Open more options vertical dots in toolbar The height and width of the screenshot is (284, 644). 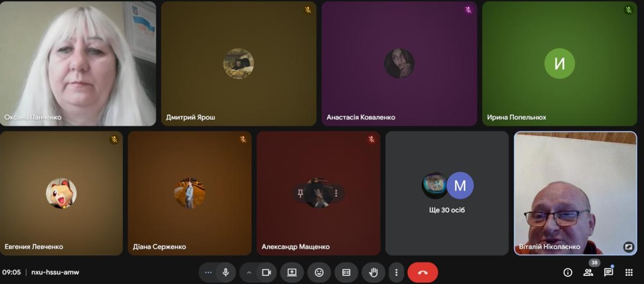[397, 272]
